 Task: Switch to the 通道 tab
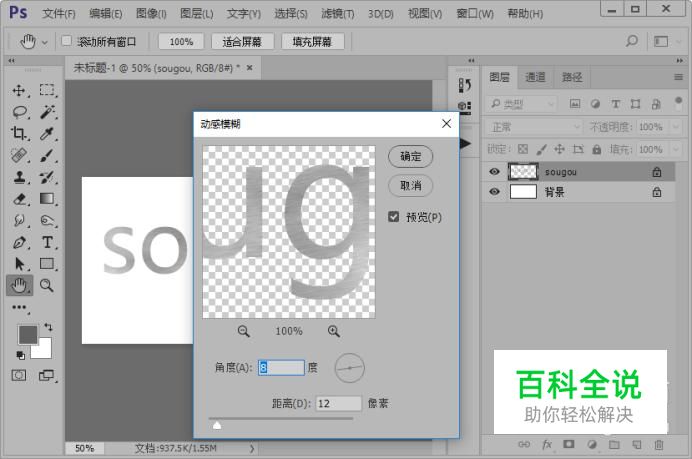pos(535,77)
